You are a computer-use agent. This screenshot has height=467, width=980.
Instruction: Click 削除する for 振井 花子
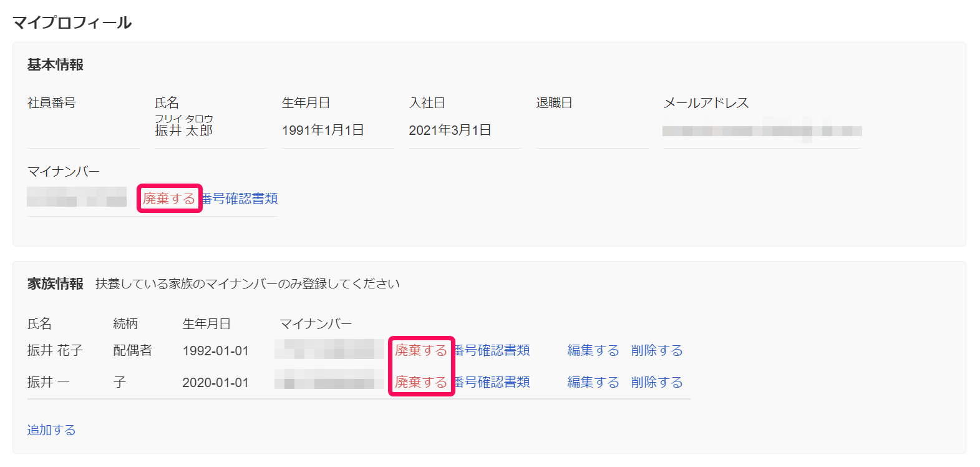click(656, 350)
